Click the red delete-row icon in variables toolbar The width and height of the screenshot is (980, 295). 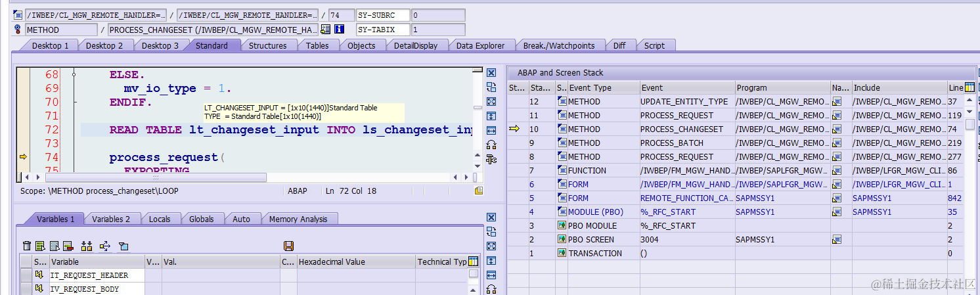[x=68, y=246]
